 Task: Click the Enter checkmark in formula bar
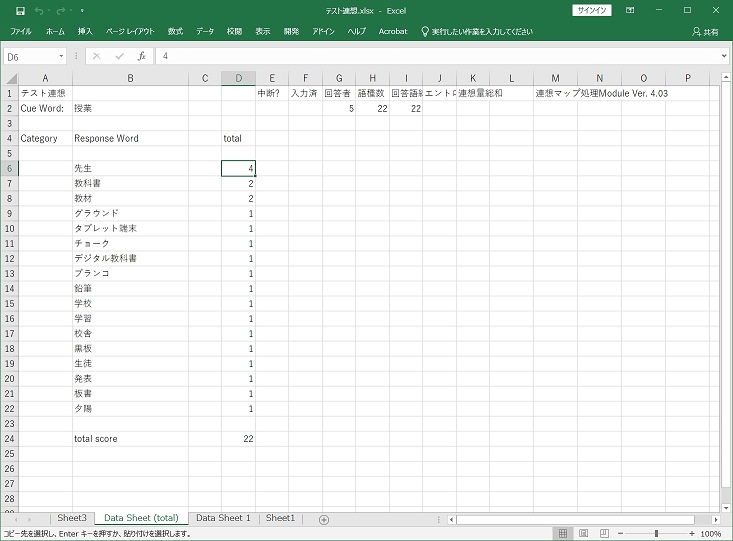pos(120,56)
